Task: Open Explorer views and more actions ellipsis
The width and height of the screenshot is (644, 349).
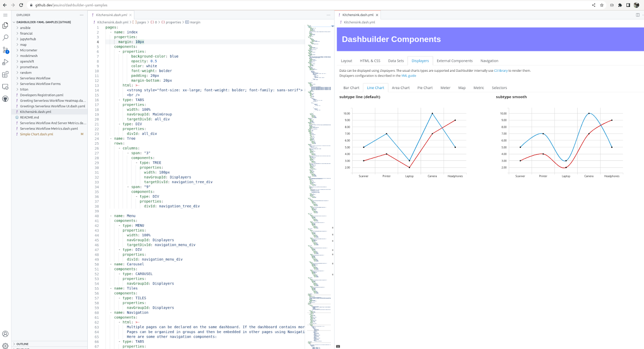Action: 82,15
